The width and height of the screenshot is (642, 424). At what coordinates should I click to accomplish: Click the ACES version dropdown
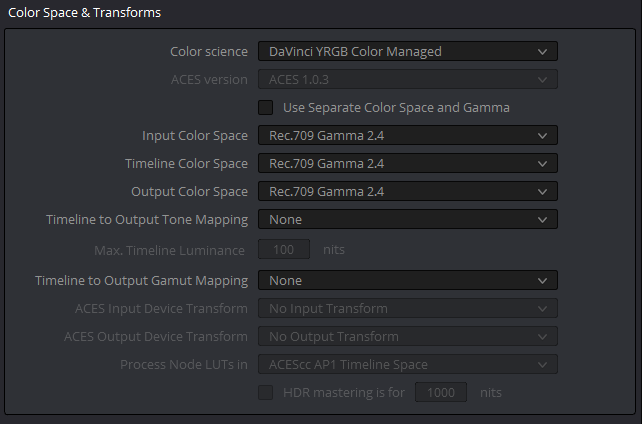click(x=408, y=79)
